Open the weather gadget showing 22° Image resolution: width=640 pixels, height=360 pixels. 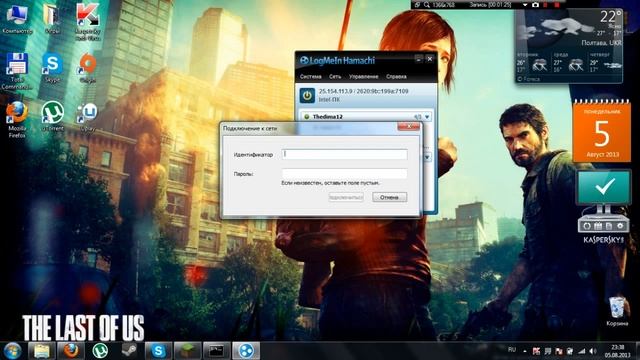pyautogui.click(x=569, y=46)
